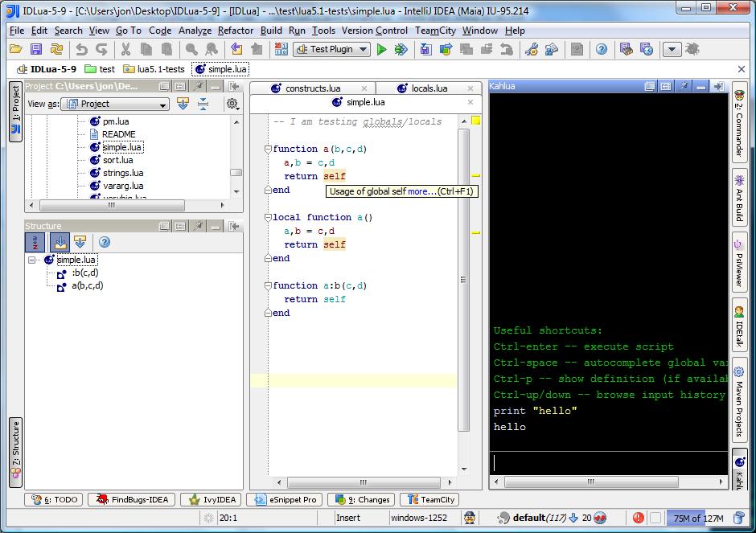Collapse the simple.lua node in Structure tree
This screenshot has width=756, height=533.
[33, 260]
